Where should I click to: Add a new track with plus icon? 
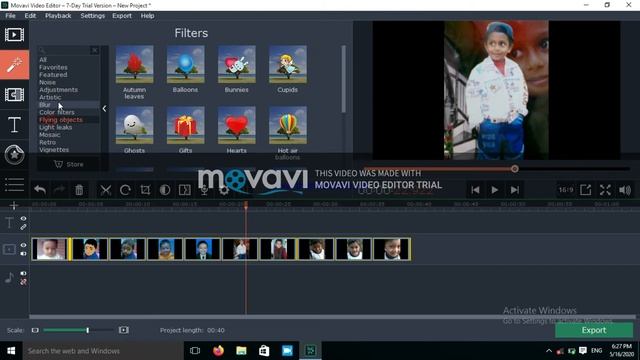click(14, 205)
